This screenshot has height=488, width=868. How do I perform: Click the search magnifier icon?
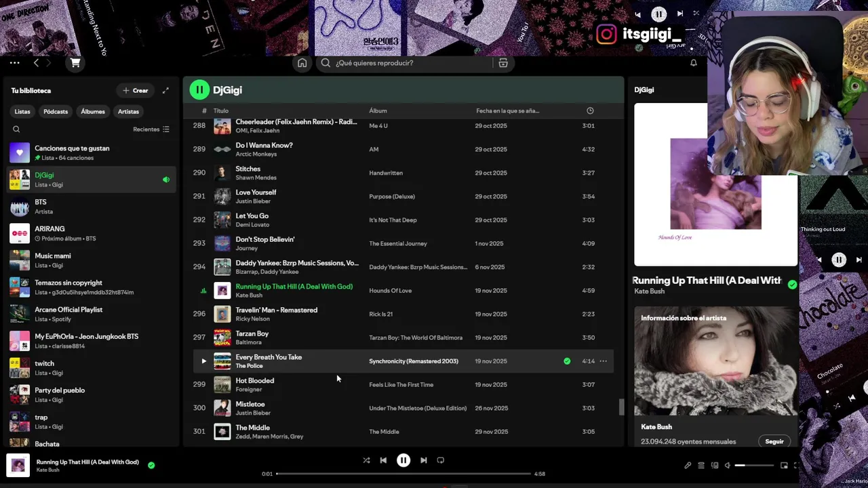click(x=325, y=63)
